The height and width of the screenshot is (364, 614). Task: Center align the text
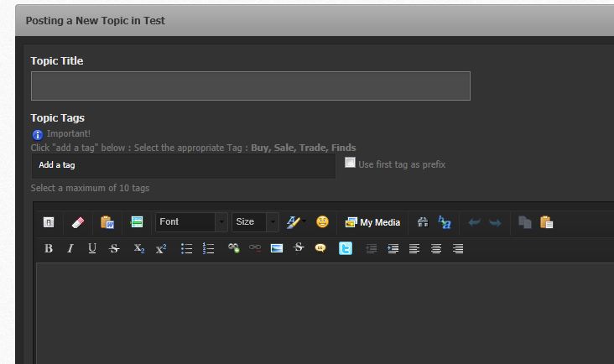click(x=436, y=248)
